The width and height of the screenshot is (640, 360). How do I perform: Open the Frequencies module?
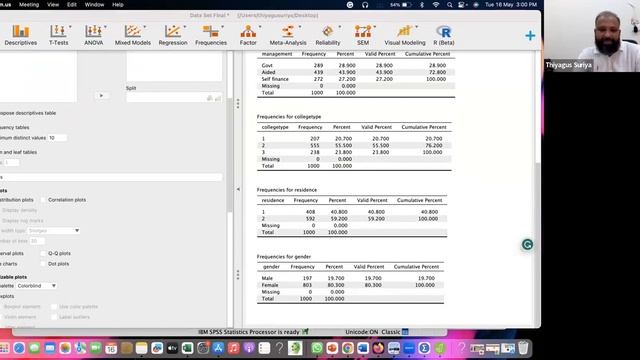pos(211,35)
